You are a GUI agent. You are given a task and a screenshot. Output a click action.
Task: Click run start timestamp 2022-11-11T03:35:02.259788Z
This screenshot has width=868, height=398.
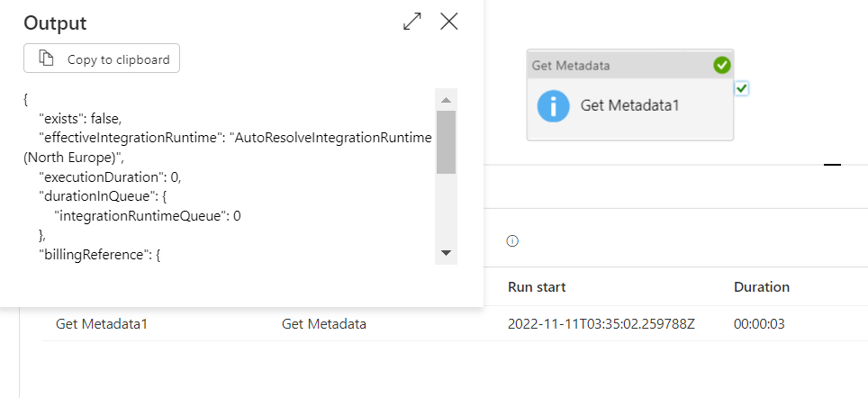click(x=601, y=324)
